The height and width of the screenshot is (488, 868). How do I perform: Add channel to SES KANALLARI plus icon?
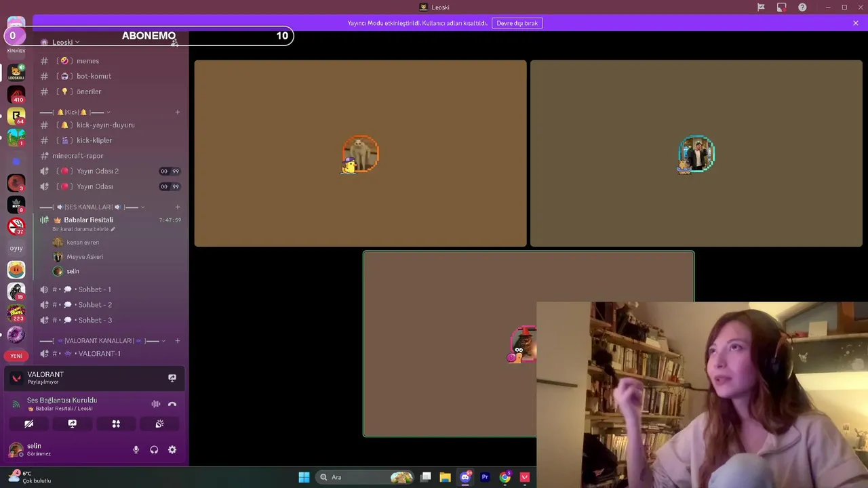coord(178,207)
